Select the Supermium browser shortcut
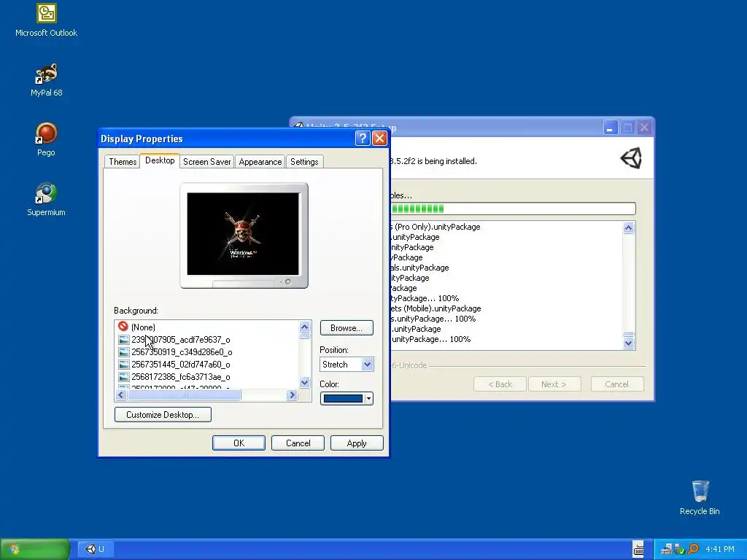This screenshot has height=560, width=747. tap(46, 199)
